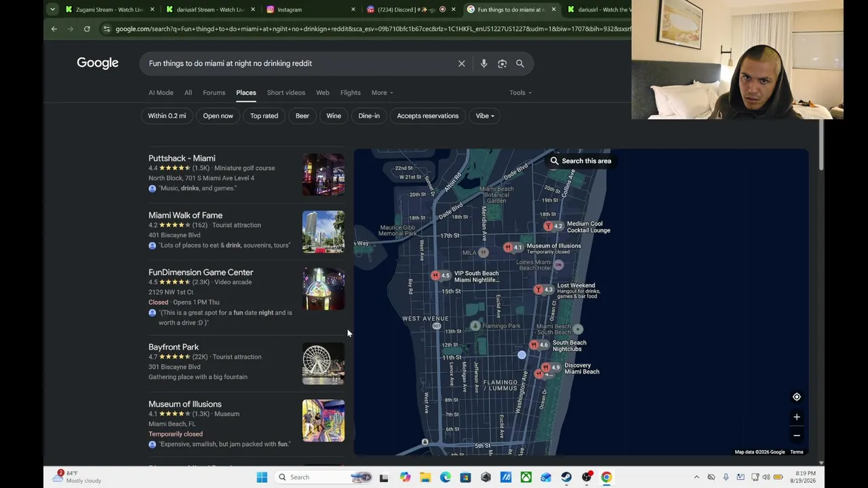The width and height of the screenshot is (868, 488).
Task: Switch to the Instagram browser tab
Action: pyautogui.click(x=309, y=9)
